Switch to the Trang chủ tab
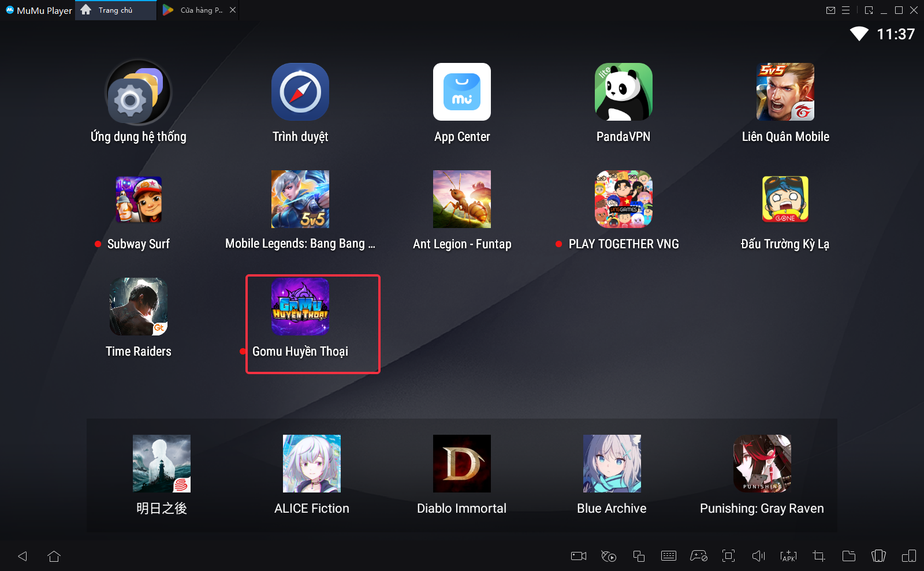The width and height of the screenshot is (924, 571). pyautogui.click(x=115, y=10)
